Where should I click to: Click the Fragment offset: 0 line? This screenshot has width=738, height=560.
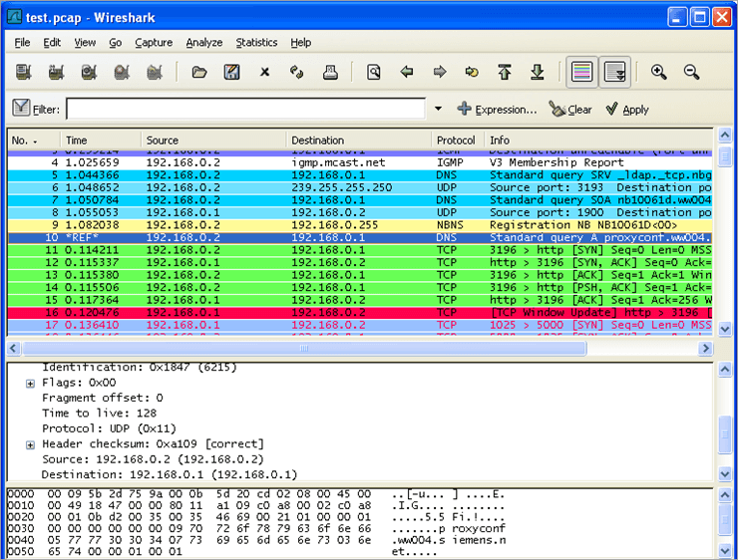[x=103, y=398]
